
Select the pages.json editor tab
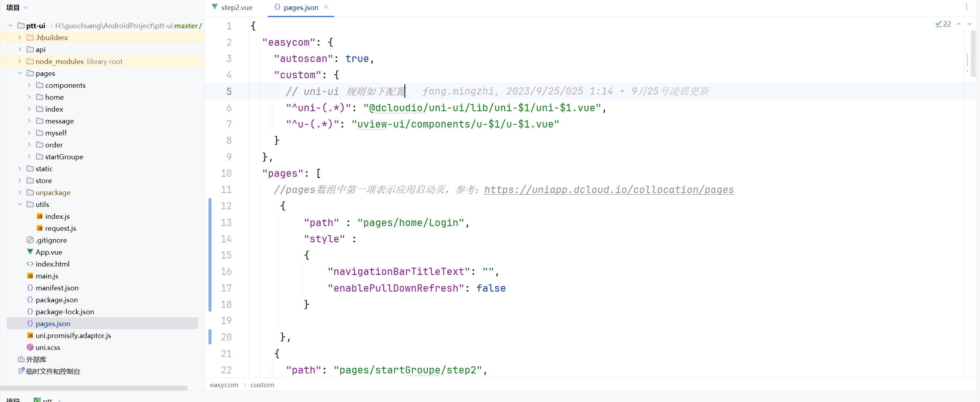(300, 8)
